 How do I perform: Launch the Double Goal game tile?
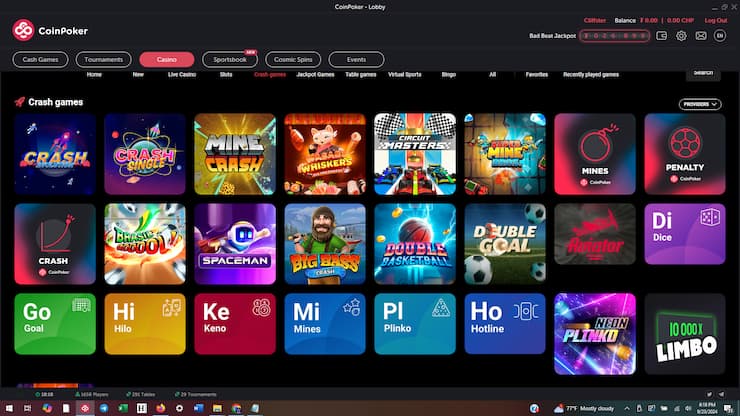[x=505, y=244]
